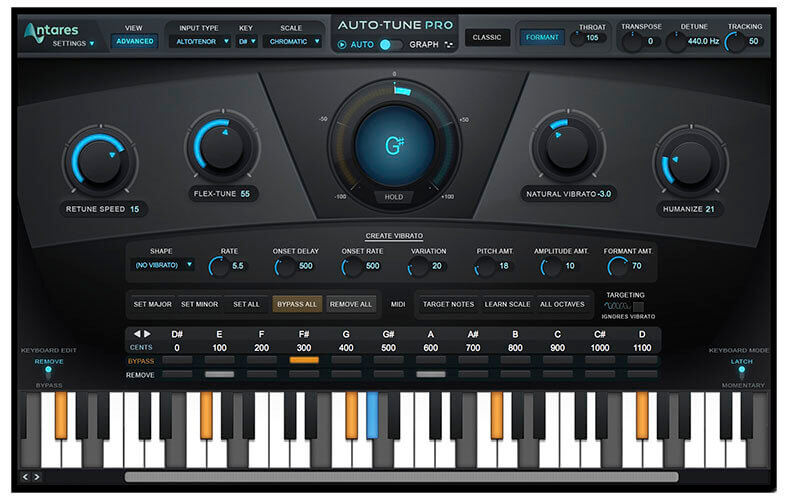788x500 pixels.
Task: Open the Key dropdown
Action: point(246,41)
